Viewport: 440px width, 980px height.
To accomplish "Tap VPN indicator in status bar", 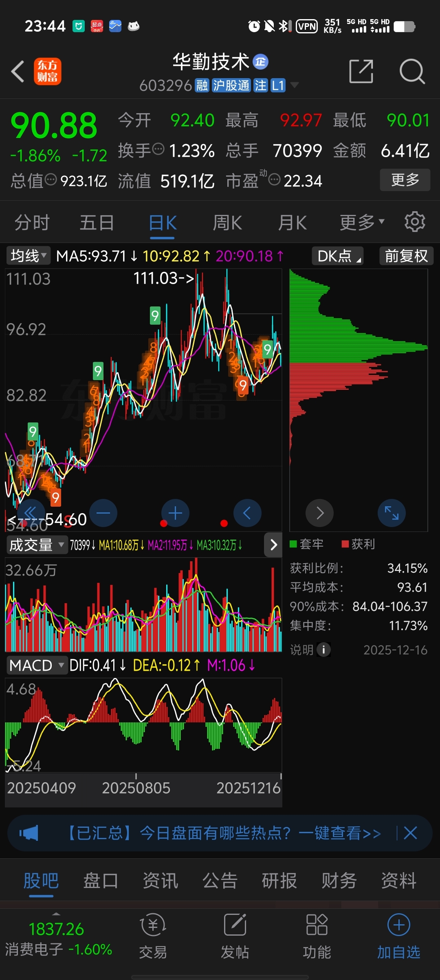I will coord(307,26).
